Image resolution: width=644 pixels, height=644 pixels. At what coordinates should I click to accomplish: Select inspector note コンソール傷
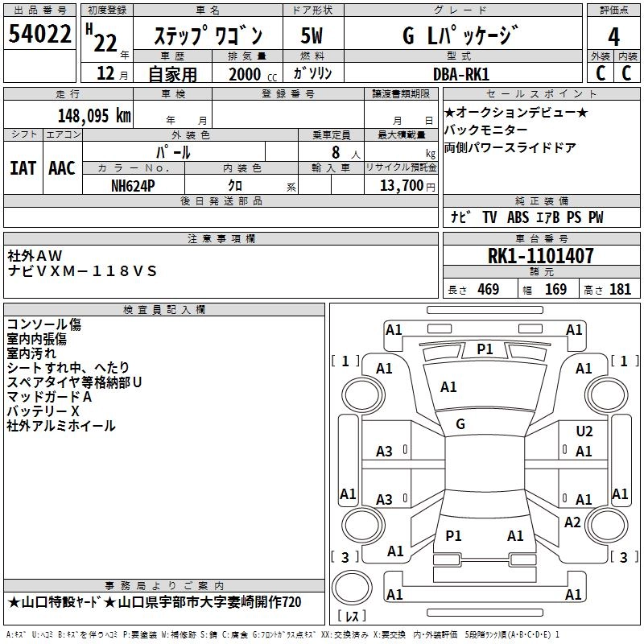[x=44, y=324]
